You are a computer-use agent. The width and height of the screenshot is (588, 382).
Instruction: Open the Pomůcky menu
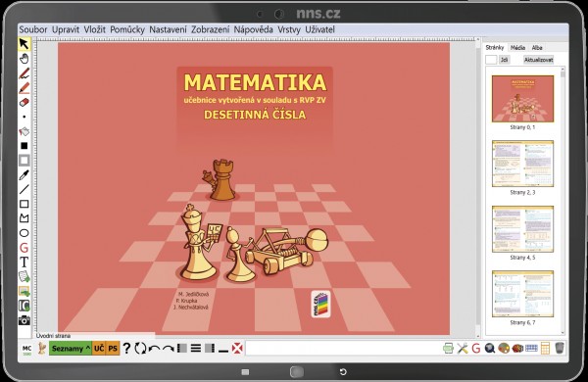tap(127, 29)
